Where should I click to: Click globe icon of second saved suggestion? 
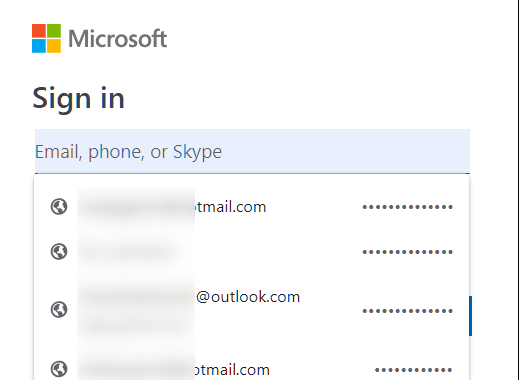pos(59,251)
